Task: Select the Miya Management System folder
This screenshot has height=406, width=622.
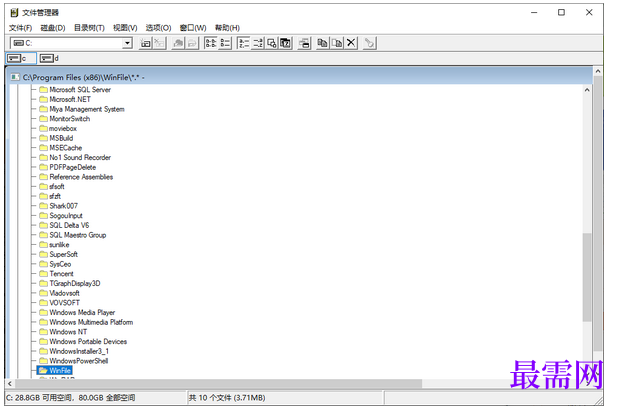Action: click(x=86, y=109)
